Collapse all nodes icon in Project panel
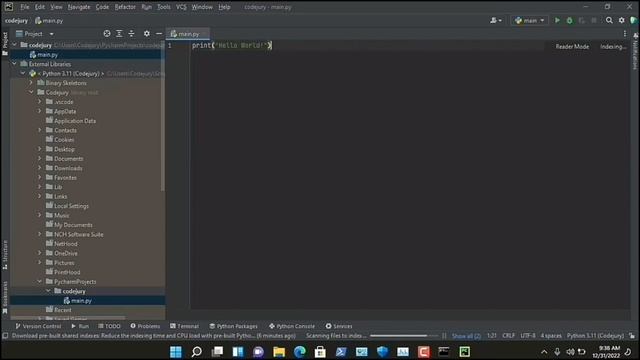640x360 pixels. pos(131,33)
